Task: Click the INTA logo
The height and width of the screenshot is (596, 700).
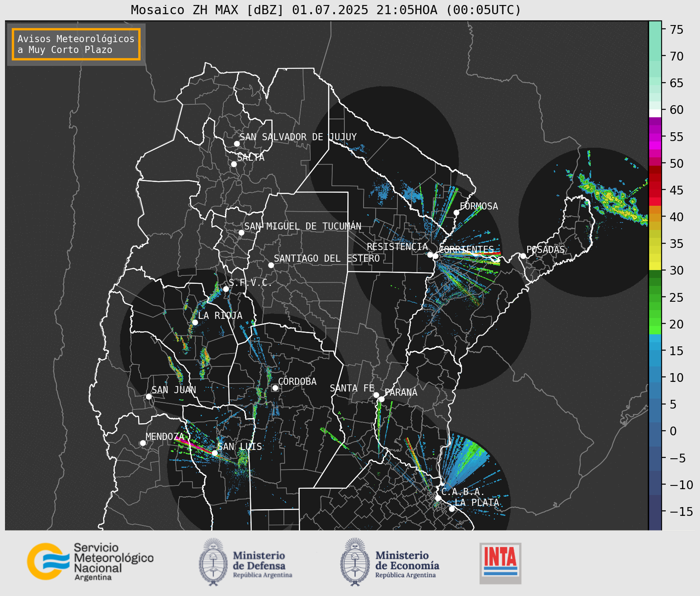Action: 500,563
